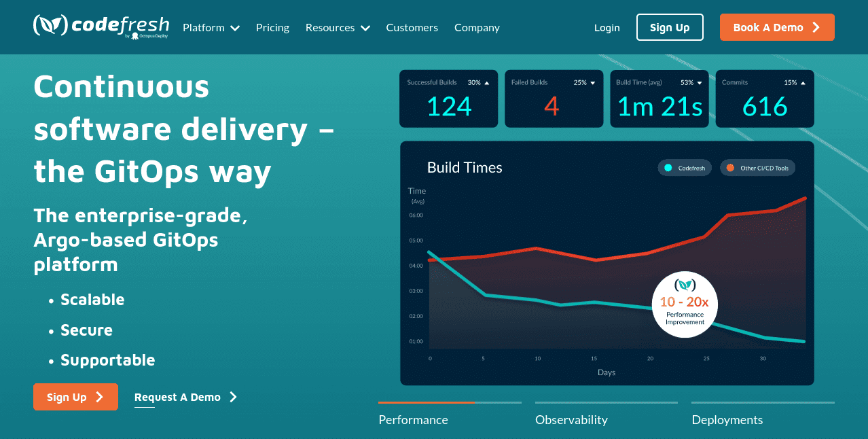Open the Platform dropdown menu
This screenshot has height=439, width=868.
click(x=211, y=27)
